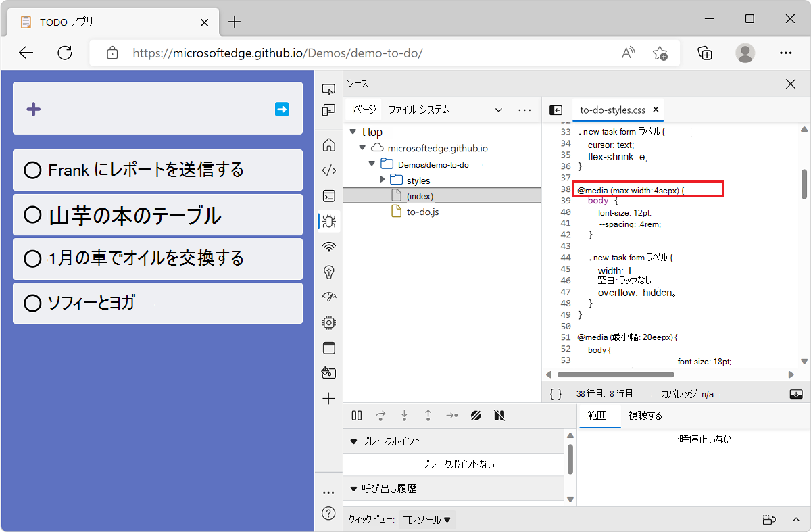Image resolution: width=811 pixels, height=532 pixels.
Task: Check off the Frank にレポートを送信する task
Action: click(x=32, y=170)
